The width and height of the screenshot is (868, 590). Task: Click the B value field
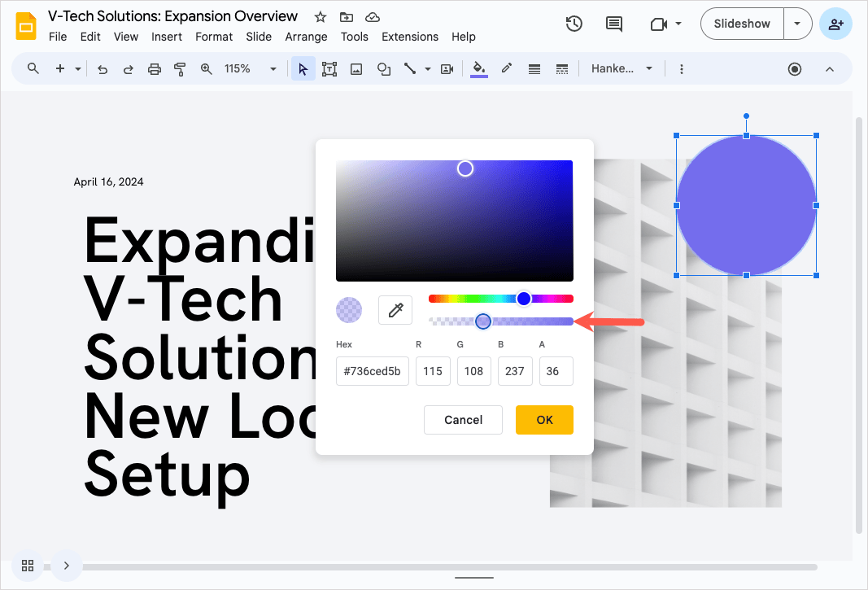[x=515, y=371]
